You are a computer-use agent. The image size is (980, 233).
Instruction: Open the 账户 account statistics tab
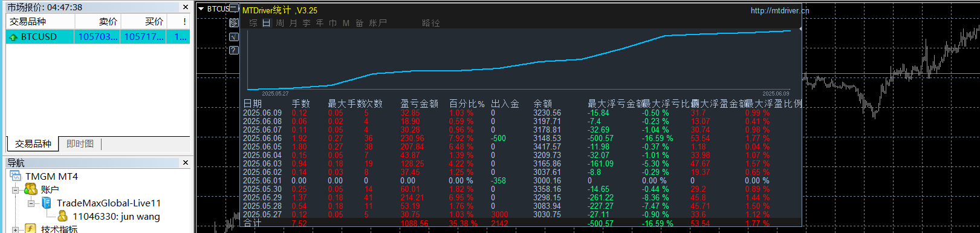point(378,23)
